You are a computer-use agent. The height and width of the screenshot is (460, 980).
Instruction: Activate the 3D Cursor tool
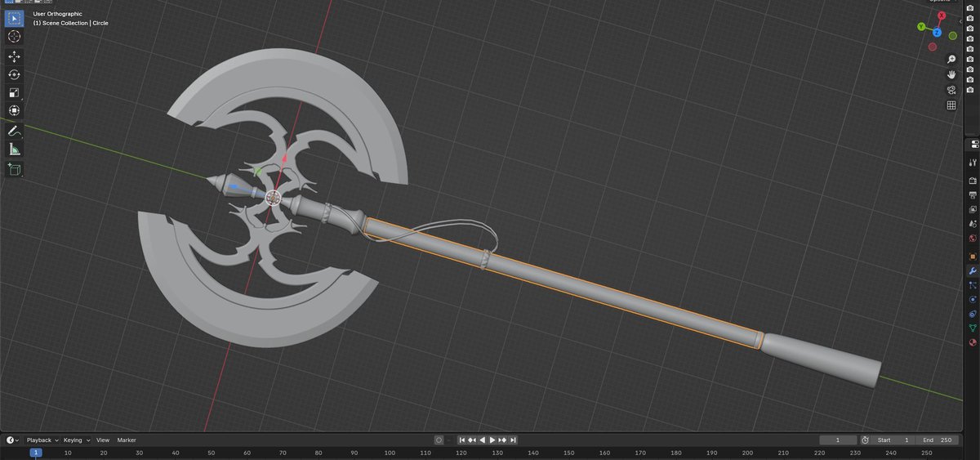[x=14, y=36]
